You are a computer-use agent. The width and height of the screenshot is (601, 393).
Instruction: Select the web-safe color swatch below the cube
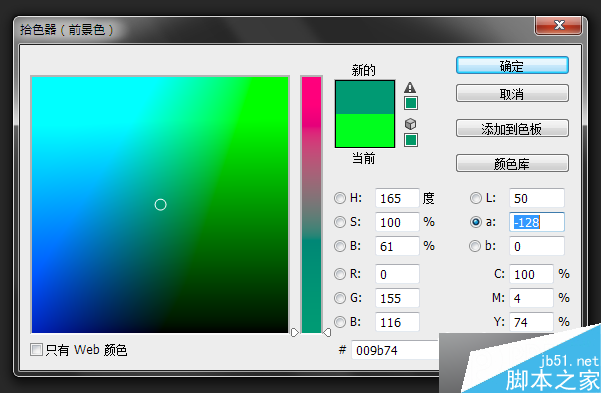tap(411, 140)
